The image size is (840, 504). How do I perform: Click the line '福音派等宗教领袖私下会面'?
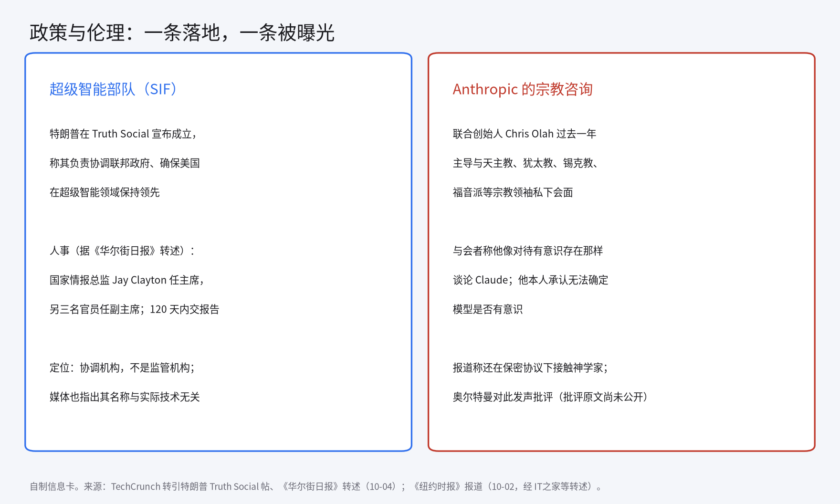coord(513,192)
